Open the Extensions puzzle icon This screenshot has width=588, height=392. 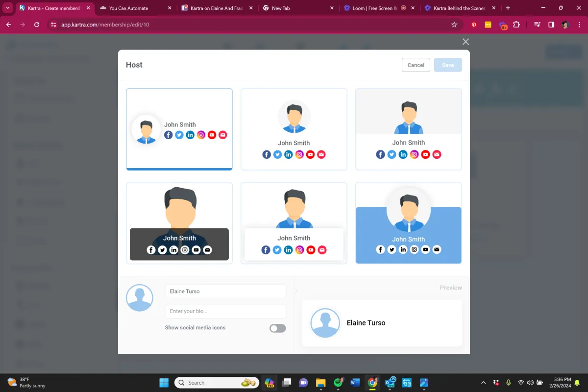point(516,24)
